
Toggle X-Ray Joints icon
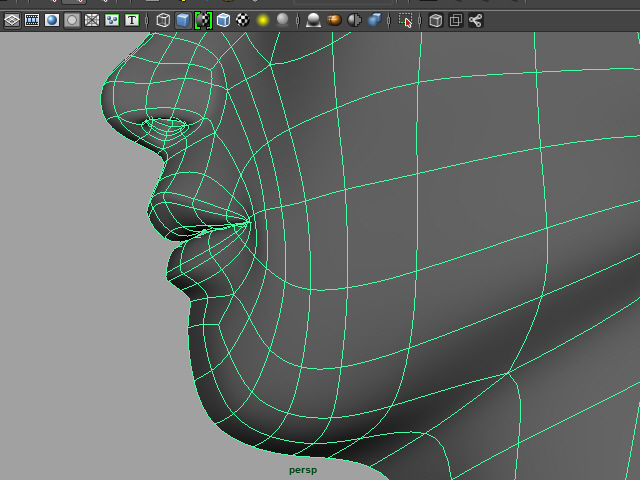[476, 20]
